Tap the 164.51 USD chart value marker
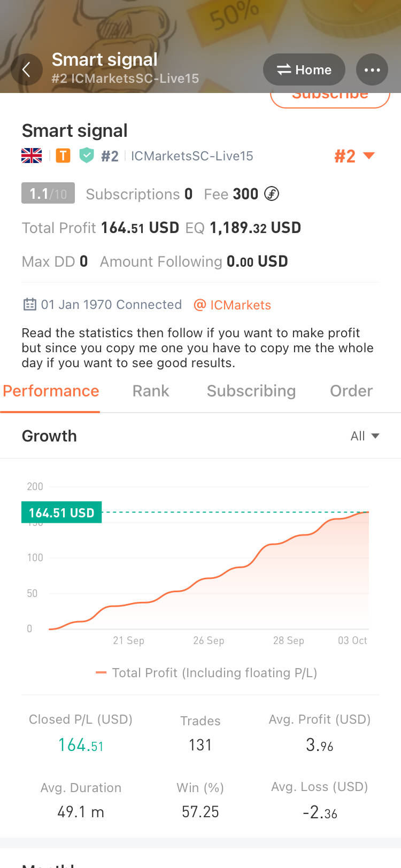Viewport: 401px width, 868px height. [x=61, y=513]
